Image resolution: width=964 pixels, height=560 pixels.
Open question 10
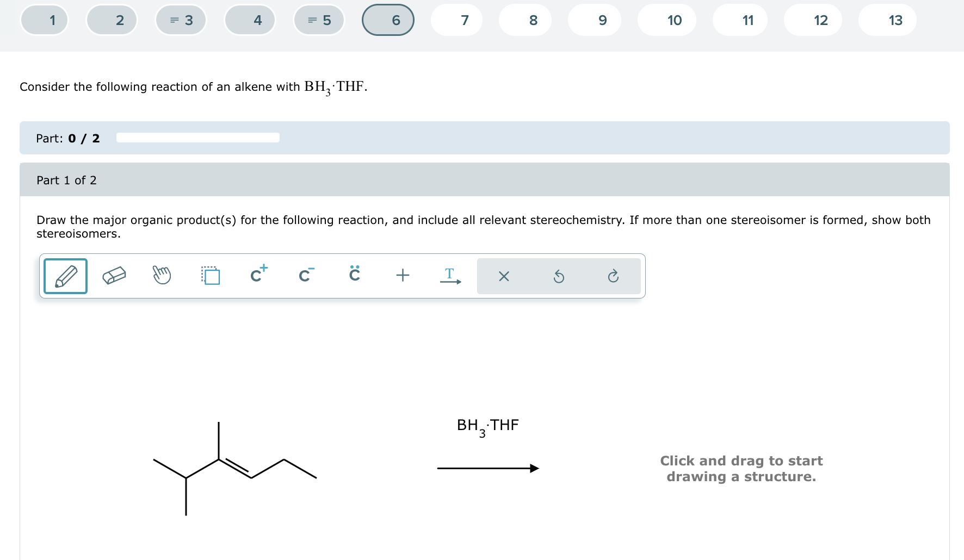[x=667, y=20]
